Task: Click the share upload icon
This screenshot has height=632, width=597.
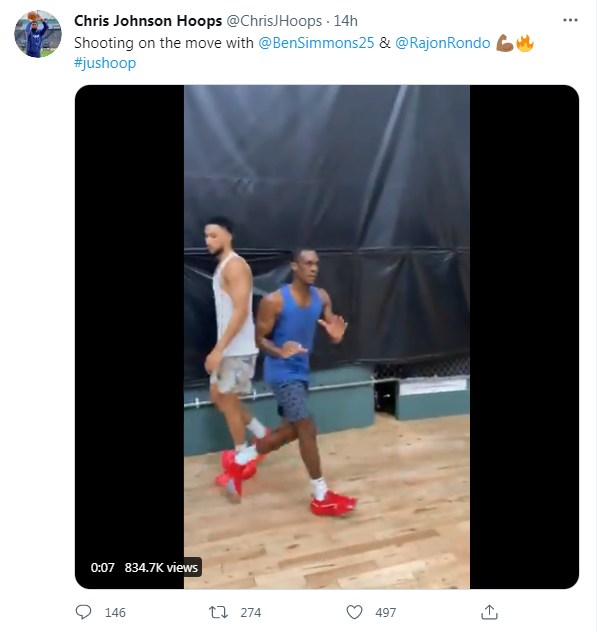Action: (x=489, y=612)
